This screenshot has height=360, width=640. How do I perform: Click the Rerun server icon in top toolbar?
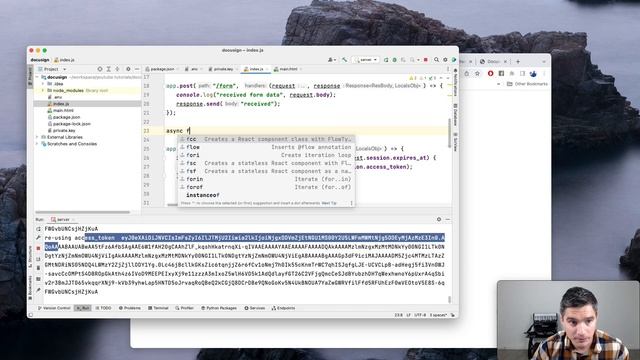[386, 60]
